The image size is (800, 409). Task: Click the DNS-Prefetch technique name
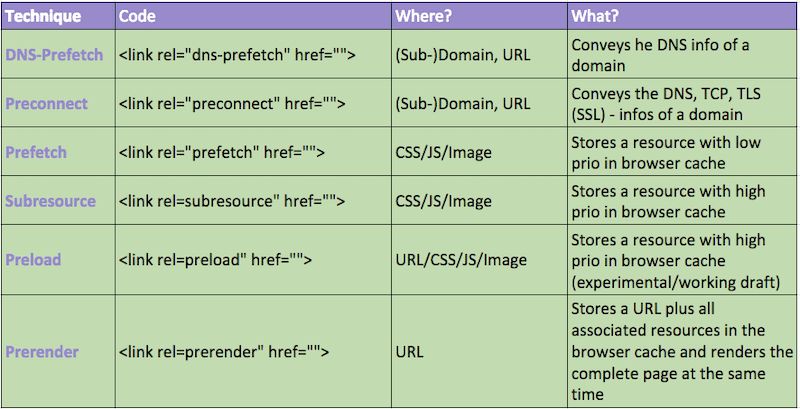54,55
